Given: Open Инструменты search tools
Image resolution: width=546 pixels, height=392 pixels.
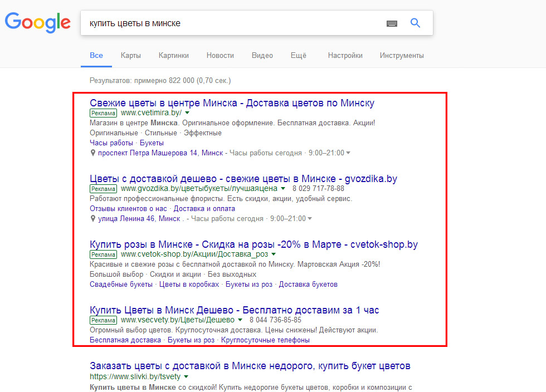Looking at the screenshot, I should [x=401, y=56].
